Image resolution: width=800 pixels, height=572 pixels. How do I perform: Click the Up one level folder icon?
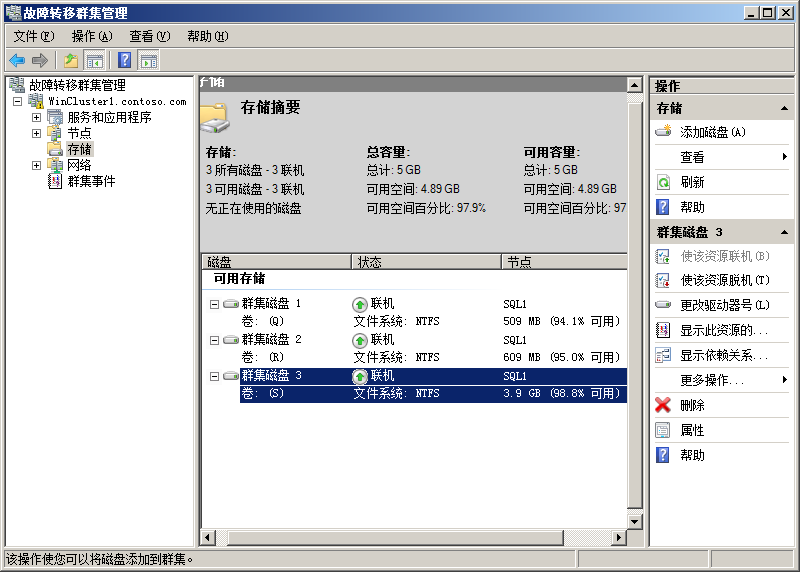[x=71, y=61]
